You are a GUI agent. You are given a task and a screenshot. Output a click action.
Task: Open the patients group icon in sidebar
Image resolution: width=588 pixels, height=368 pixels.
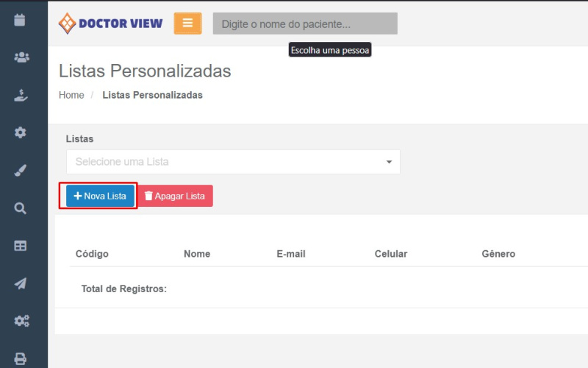pos(21,57)
